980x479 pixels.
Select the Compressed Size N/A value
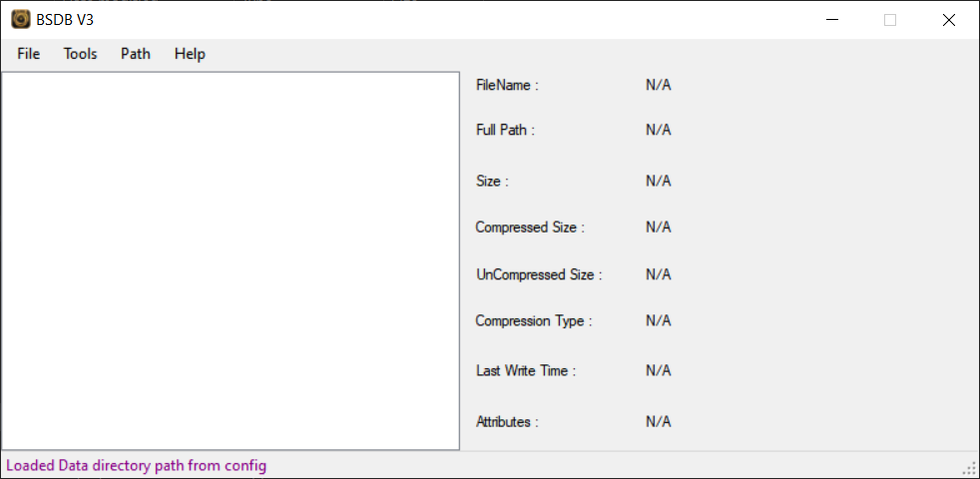658,227
